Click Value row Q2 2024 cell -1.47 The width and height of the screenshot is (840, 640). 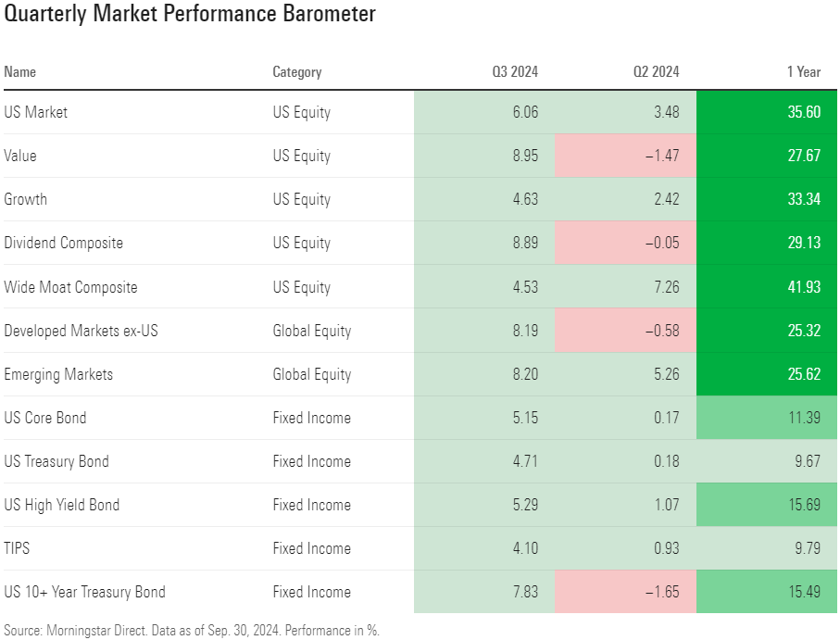pyautogui.click(x=660, y=156)
